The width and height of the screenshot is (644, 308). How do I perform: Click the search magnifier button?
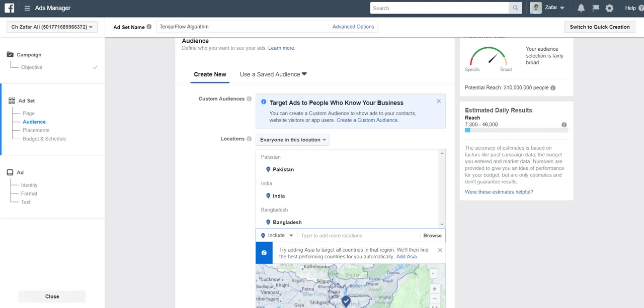pyautogui.click(x=516, y=8)
